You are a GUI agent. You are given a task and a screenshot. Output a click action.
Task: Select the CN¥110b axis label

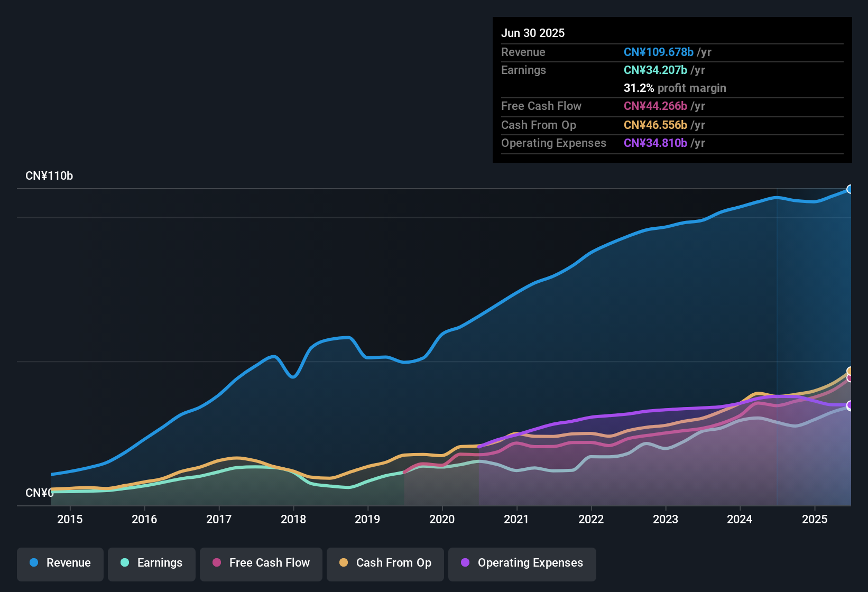coord(50,175)
